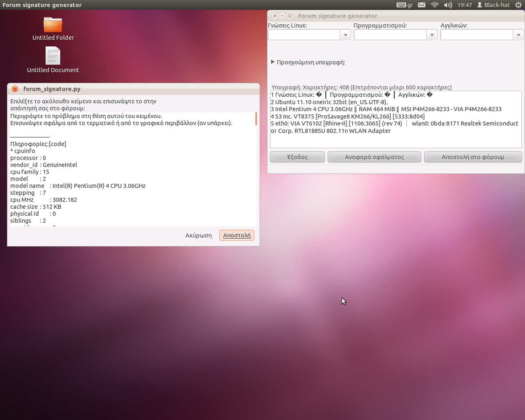
Task: Click the keyboard layout gr indicator
Action: [x=405, y=5]
